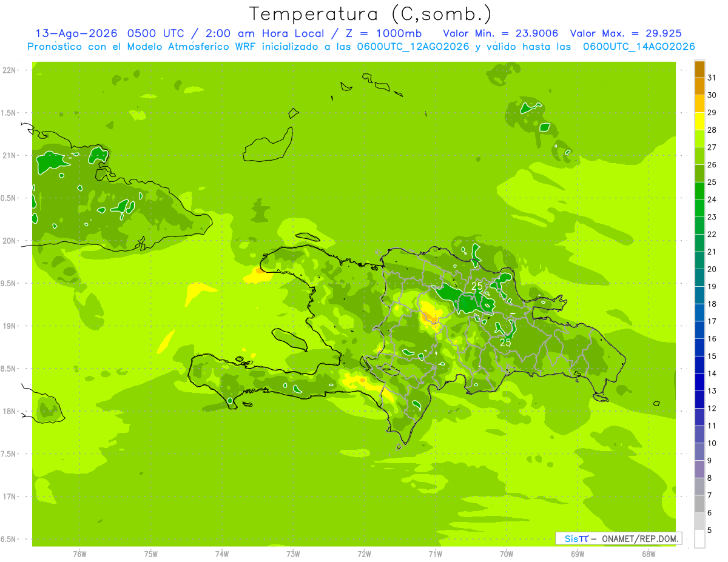Select the "75W" longitude label
This screenshot has width=728, height=562.
point(151,554)
